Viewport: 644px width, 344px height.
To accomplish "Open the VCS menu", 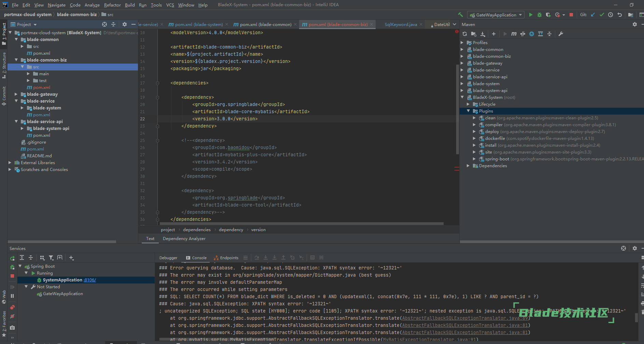I will [x=170, y=5].
